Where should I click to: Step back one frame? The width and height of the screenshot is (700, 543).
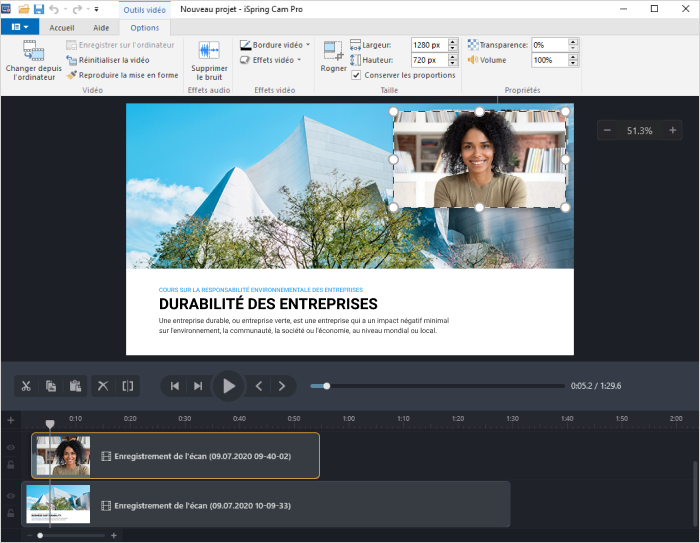(x=259, y=386)
